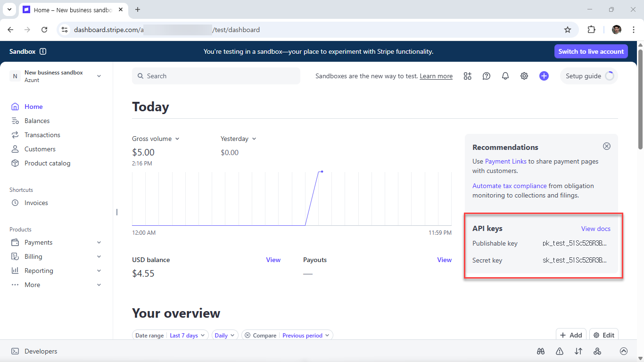Click the purple plus create button
Image resolution: width=644 pixels, height=362 pixels.
544,76
